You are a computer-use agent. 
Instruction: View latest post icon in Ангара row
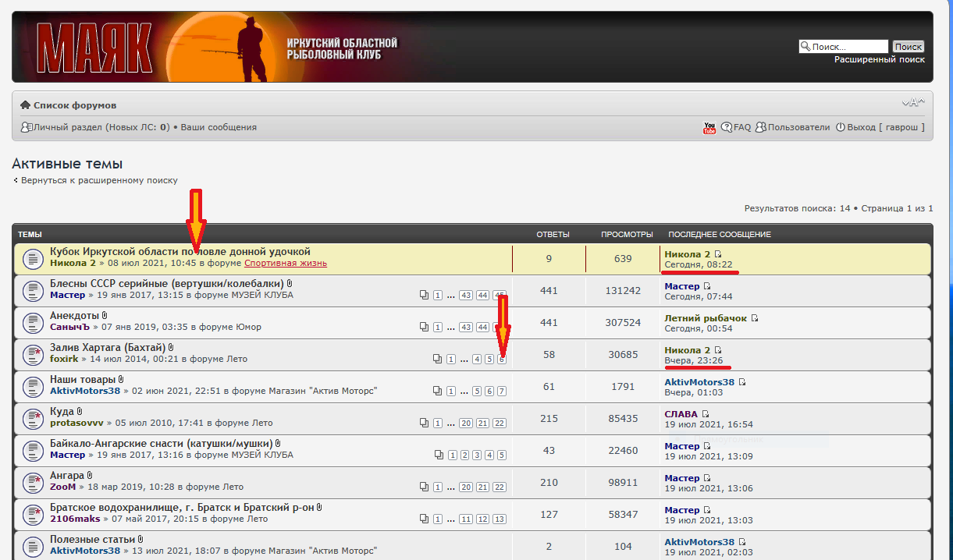point(706,478)
